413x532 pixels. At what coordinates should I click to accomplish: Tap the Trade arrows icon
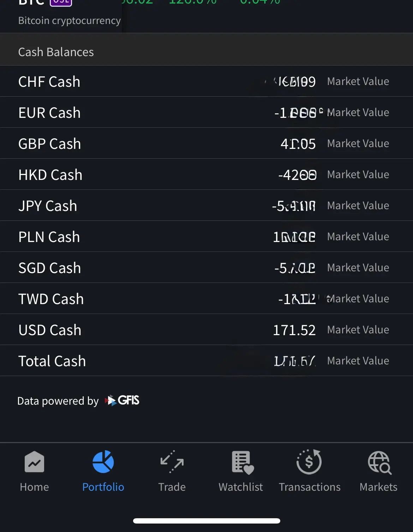point(172,461)
